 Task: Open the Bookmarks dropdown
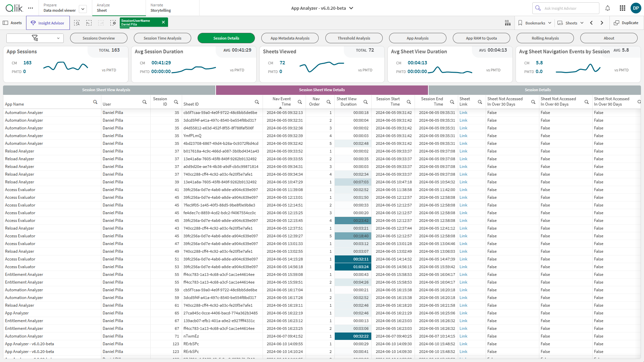coord(535,23)
